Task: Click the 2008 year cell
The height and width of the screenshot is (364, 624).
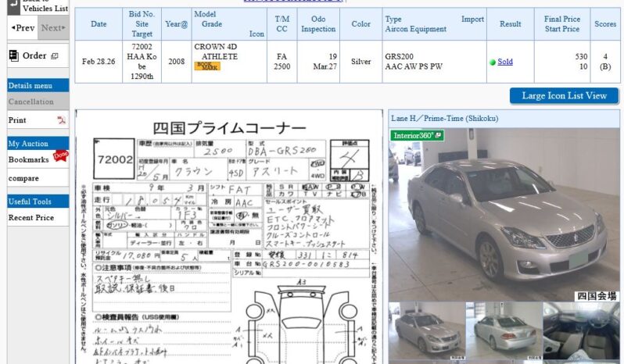Action: (x=176, y=62)
